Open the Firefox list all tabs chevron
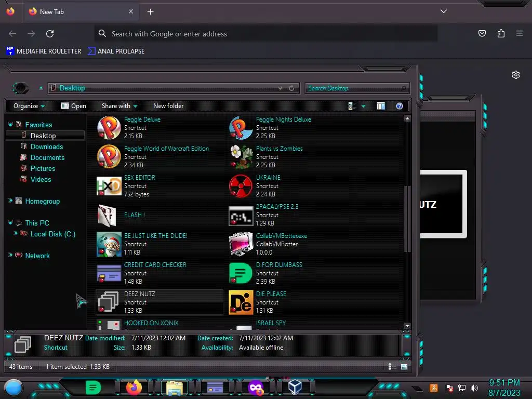The image size is (532, 399). pos(444,11)
